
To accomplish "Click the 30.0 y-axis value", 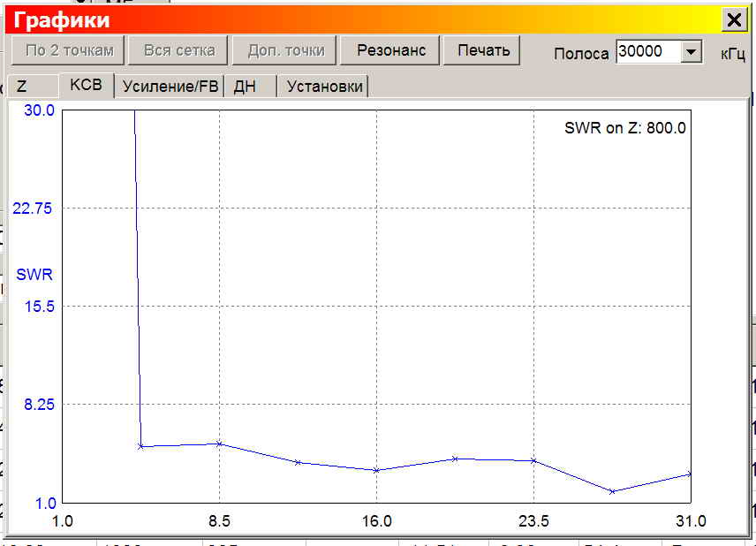I will coord(39,110).
